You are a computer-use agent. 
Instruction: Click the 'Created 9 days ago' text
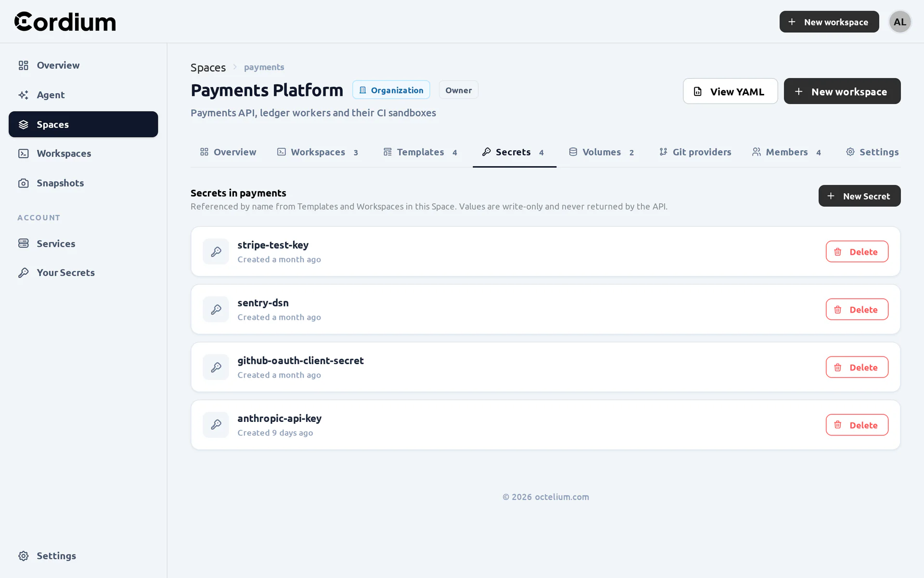coord(275,433)
